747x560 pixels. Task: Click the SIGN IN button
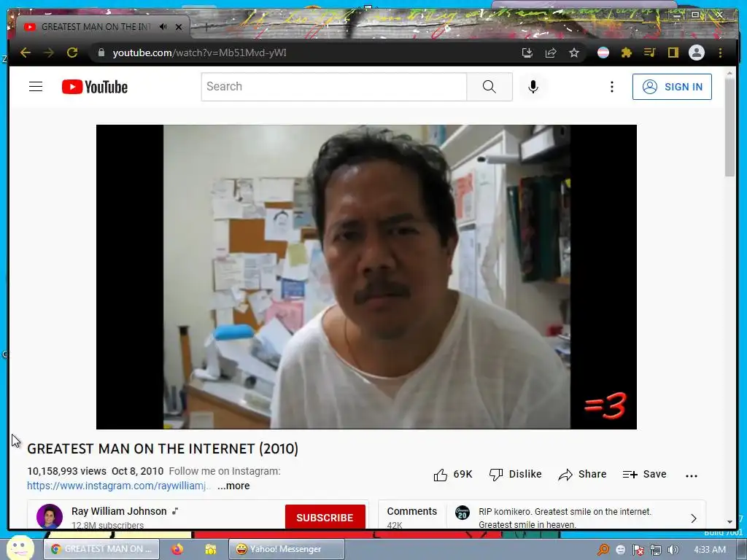tap(672, 87)
